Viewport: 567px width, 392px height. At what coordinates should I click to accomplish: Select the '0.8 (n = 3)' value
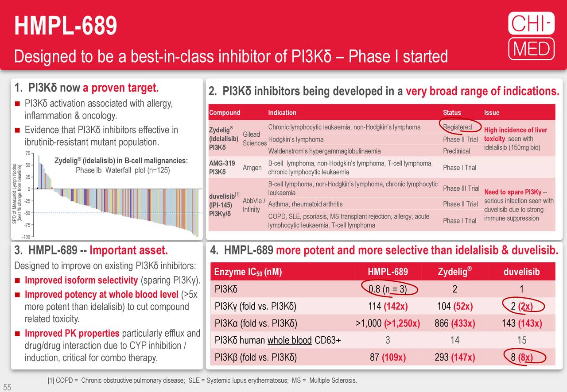tap(388, 289)
